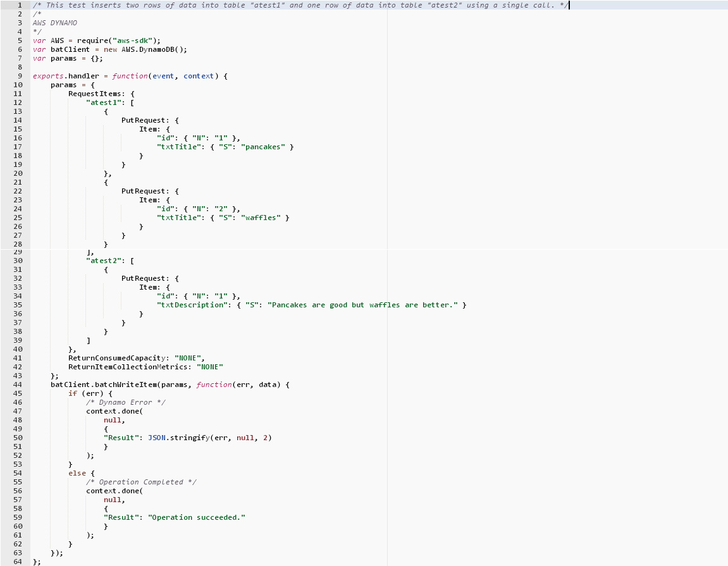Click the Dynamo Error comment
Image resolution: width=728 pixels, height=566 pixels.
point(125,402)
